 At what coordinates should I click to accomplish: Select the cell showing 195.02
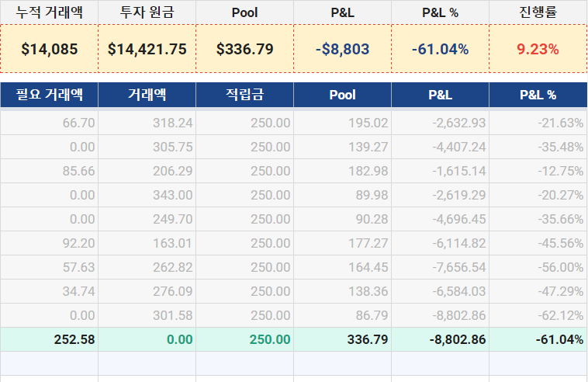click(342, 123)
